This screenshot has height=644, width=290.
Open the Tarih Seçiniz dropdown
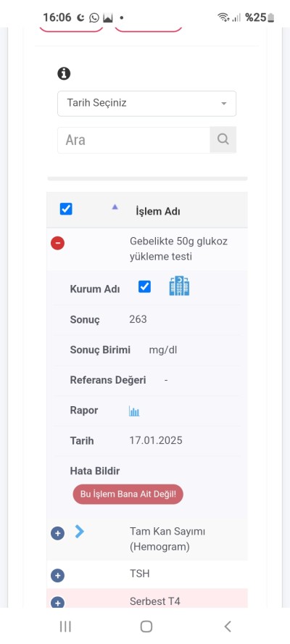click(146, 104)
